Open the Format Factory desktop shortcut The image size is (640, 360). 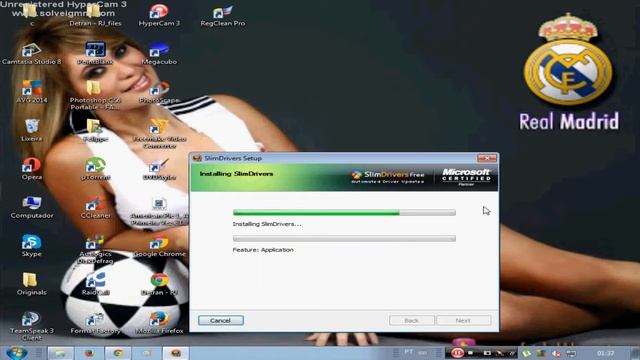(x=95, y=322)
